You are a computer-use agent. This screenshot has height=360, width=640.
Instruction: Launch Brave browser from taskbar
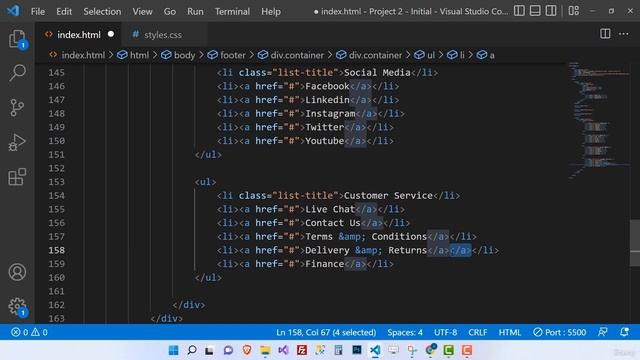click(247, 350)
